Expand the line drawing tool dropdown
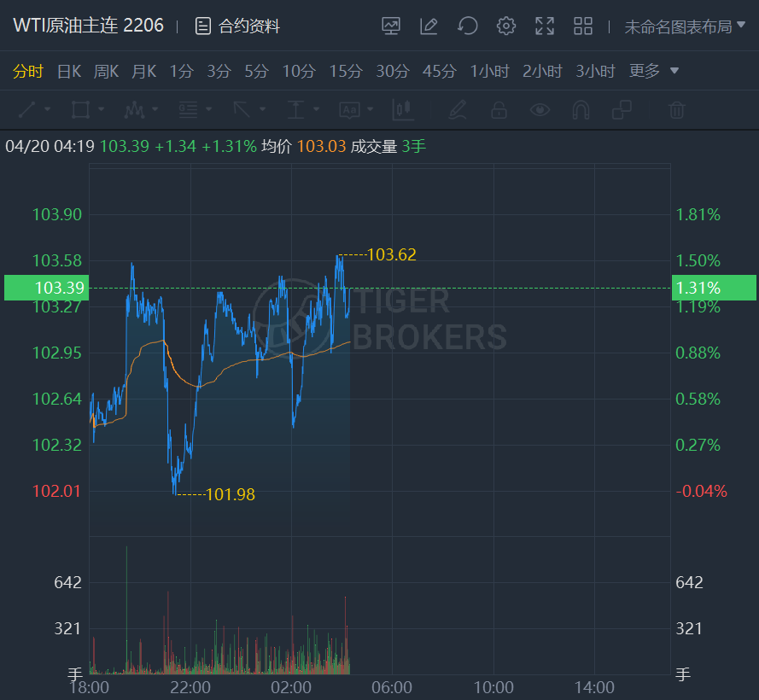759x700 pixels. coord(47,109)
